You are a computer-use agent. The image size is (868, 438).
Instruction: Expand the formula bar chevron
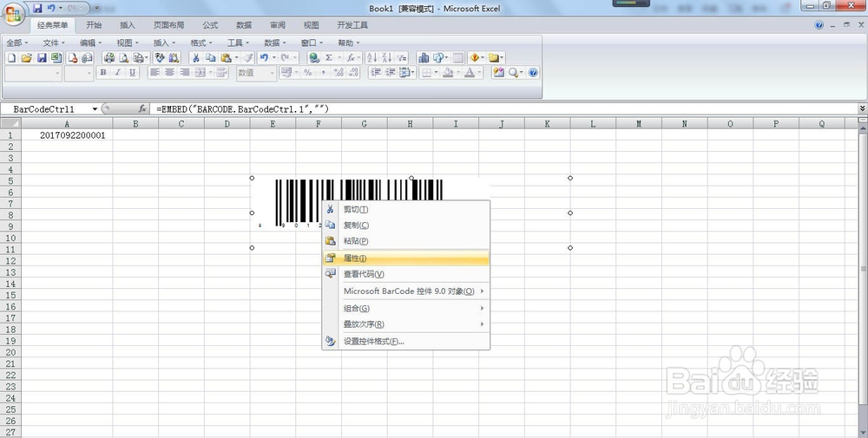pyautogui.click(x=862, y=108)
